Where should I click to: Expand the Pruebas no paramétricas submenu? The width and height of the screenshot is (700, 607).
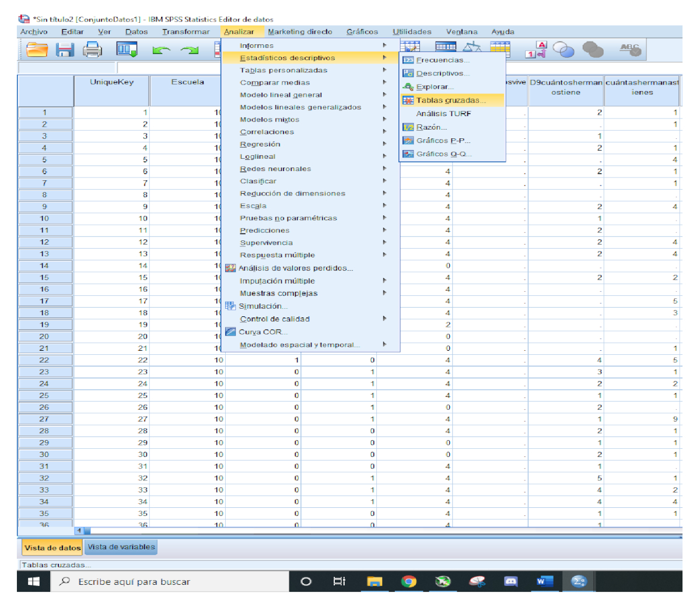(288, 218)
